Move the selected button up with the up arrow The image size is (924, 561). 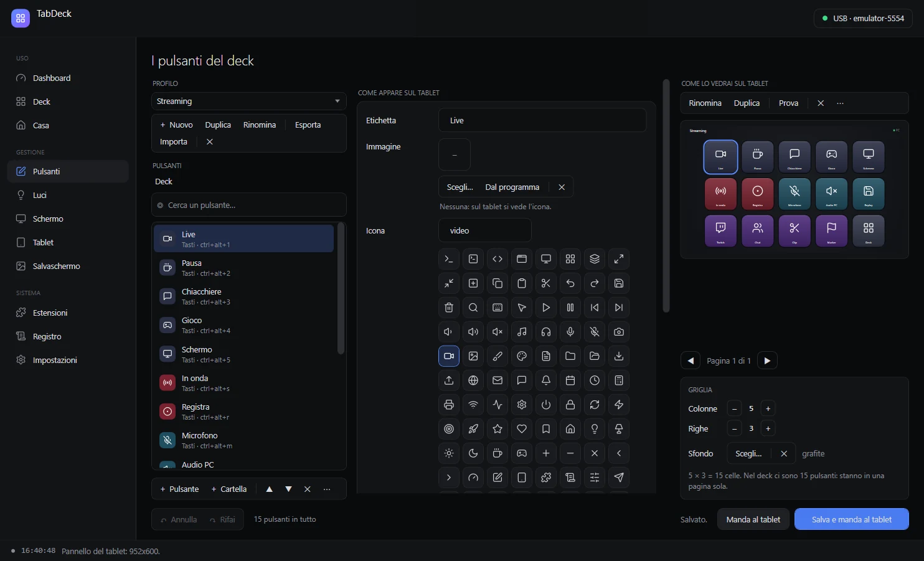(269, 489)
